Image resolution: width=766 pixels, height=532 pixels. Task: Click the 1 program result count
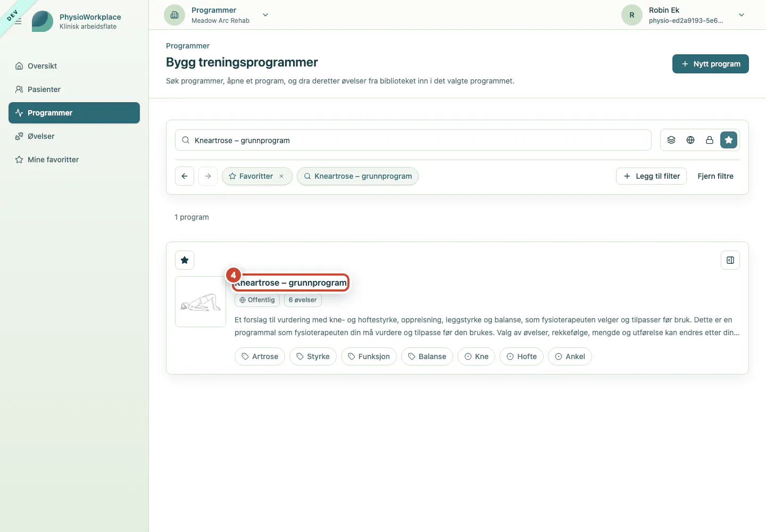(191, 217)
